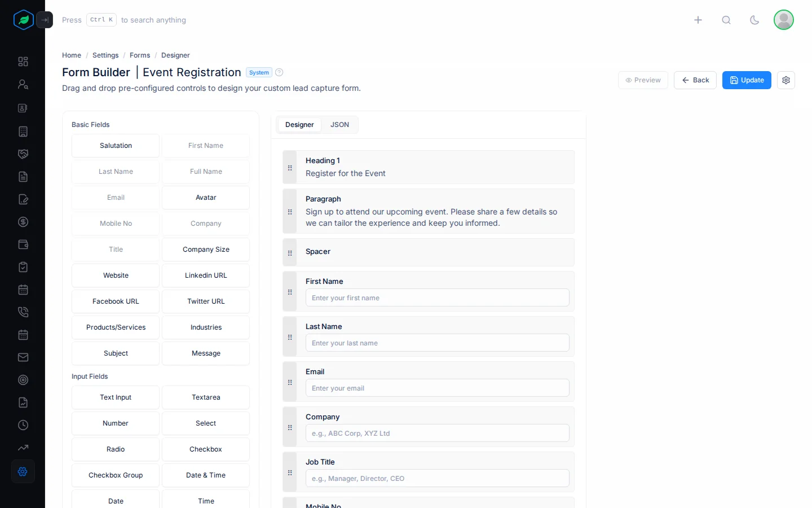This screenshot has width=812, height=508.
Task: Click the Preview button
Action: click(x=643, y=80)
